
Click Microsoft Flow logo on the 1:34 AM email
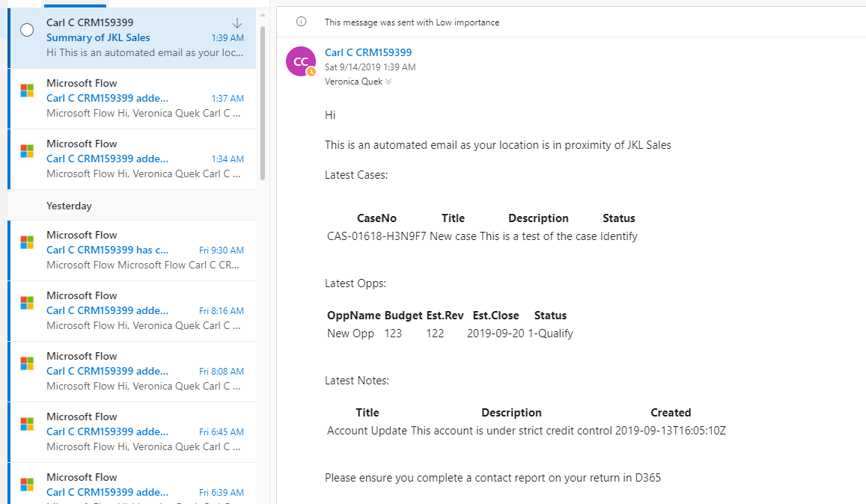pyautogui.click(x=27, y=151)
